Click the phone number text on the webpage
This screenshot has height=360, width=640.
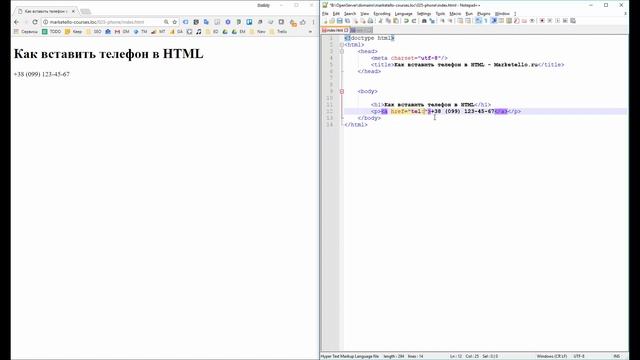[x=42, y=74]
